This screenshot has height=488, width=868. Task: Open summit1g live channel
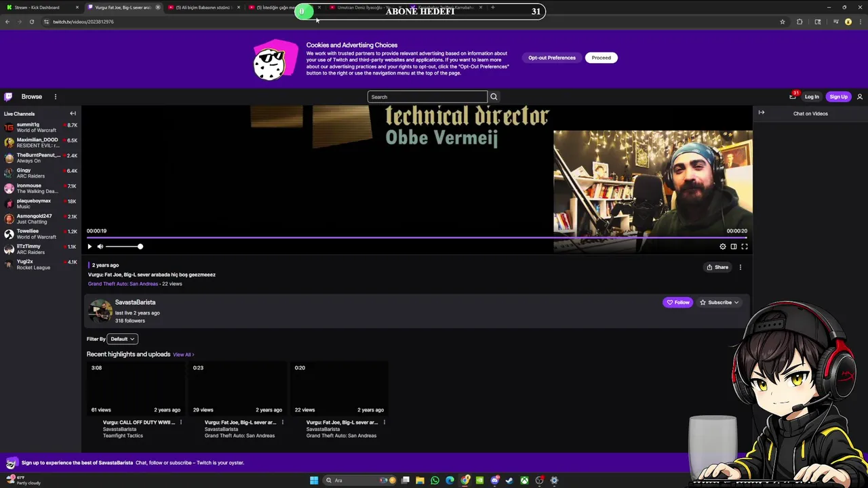[41, 127]
